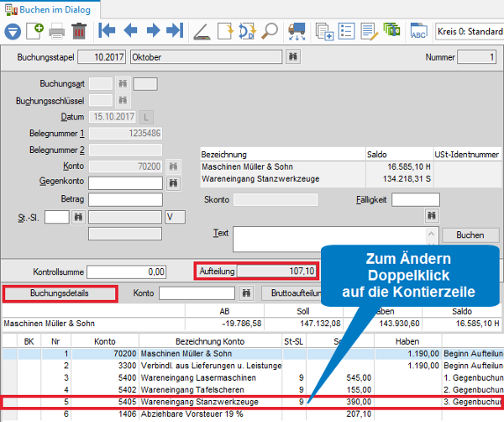This screenshot has width=504, height=422.
Task: Jump to last record arrow
Action: pyautogui.click(x=175, y=31)
